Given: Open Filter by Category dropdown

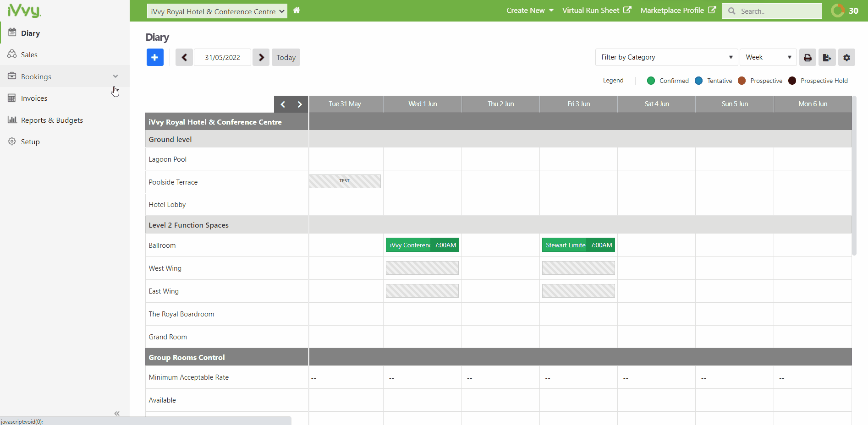Looking at the screenshot, I should [666, 57].
